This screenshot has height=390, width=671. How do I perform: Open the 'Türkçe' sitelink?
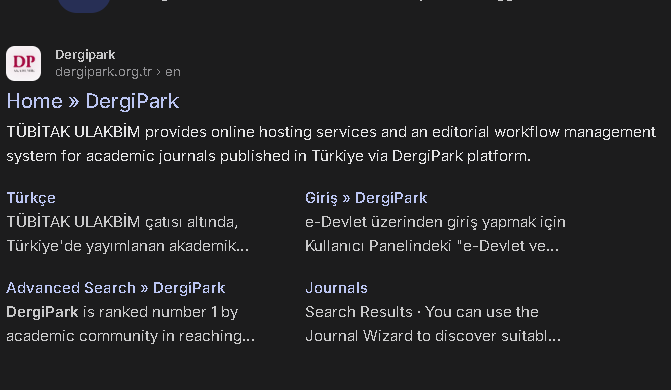[x=31, y=198]
